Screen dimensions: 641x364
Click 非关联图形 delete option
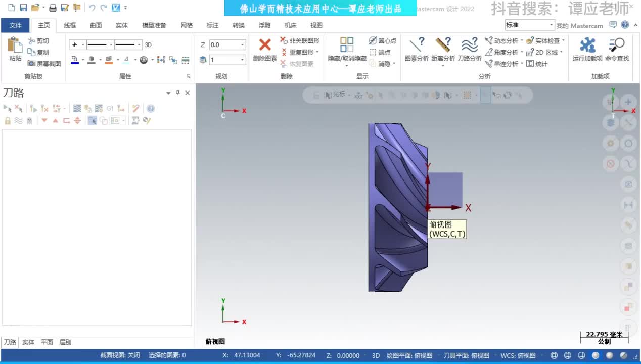(x=300, y=41)
